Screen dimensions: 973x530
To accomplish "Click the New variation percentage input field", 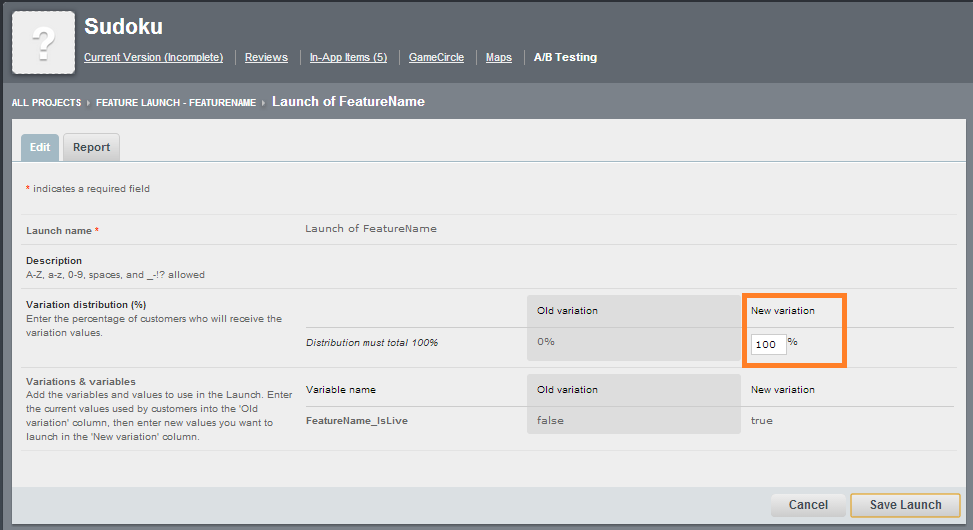I will pos(768,344).
